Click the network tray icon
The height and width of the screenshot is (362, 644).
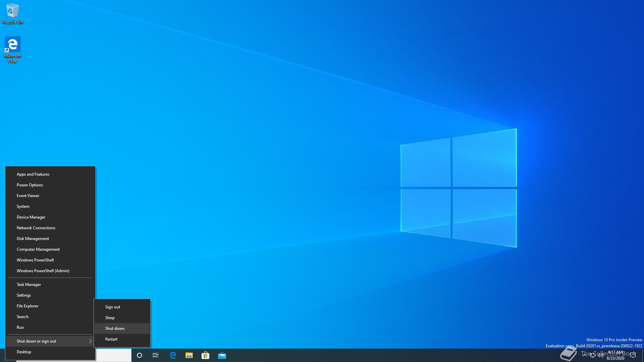click(593, 355)
